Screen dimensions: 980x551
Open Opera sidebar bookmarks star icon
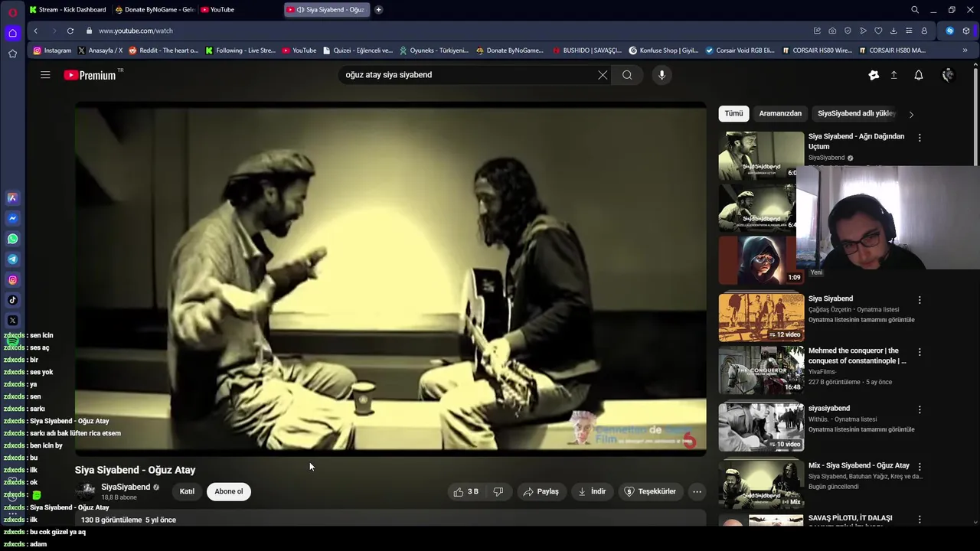click(x=12, y=54)
